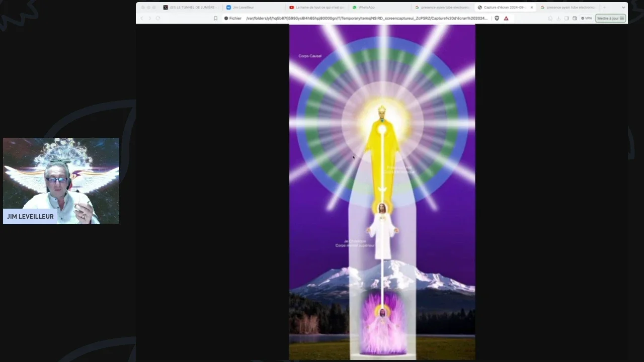Click the address bar file path
The width and height of the screenshot is (644, 362).
point(367,18)
